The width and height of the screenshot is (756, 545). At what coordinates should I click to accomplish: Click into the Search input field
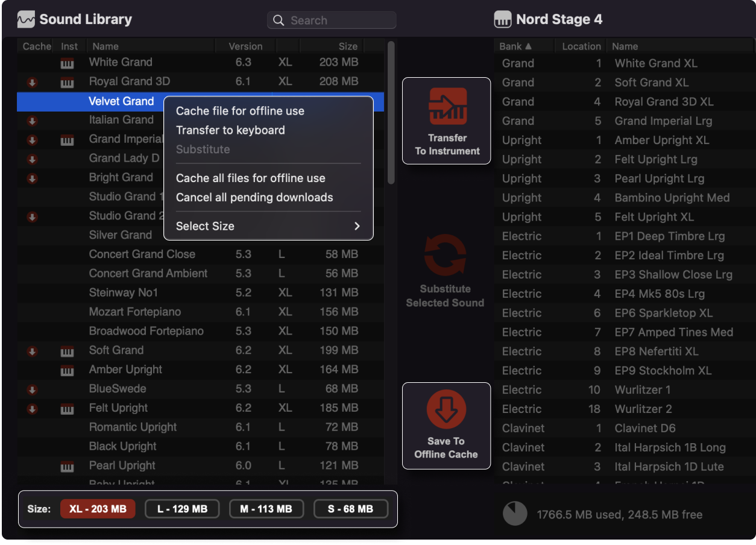tap(332, 20)
